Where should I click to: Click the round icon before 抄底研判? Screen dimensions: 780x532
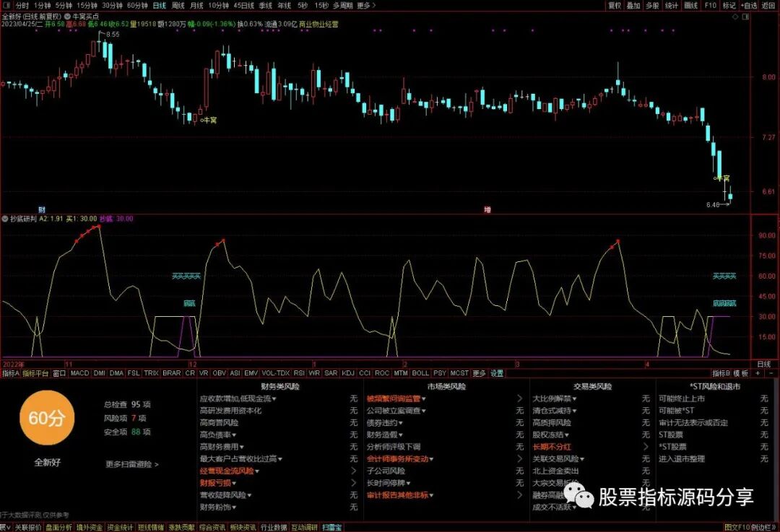point(6,219)
